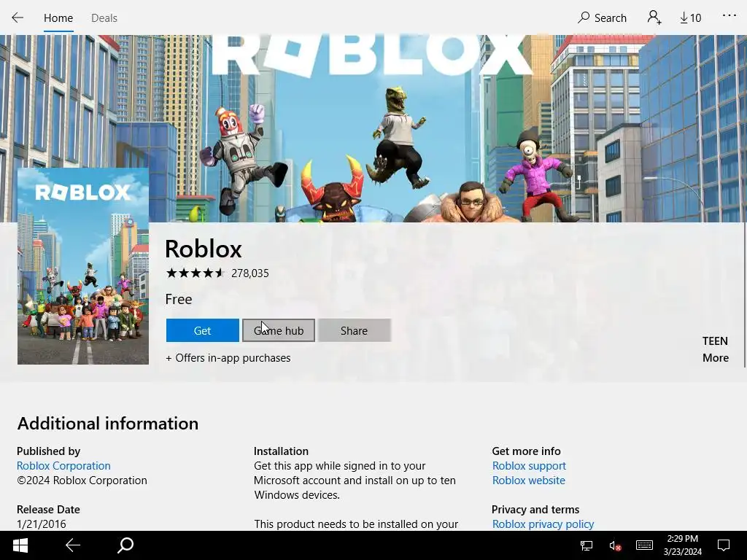747x560 pixels.
Task: Open the network status tray icon
Action: tap(586, 545)
